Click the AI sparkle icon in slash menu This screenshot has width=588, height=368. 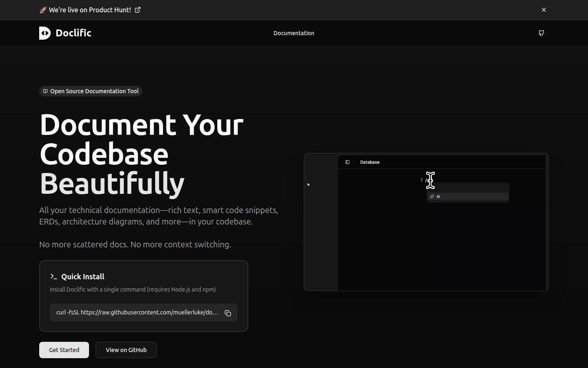[x=432, y=197]
